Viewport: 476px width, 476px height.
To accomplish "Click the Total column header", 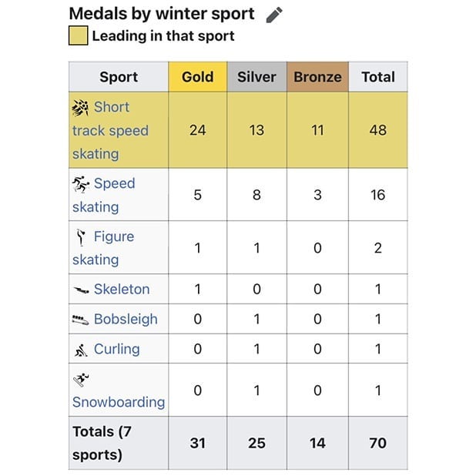I will coord(377,77).
